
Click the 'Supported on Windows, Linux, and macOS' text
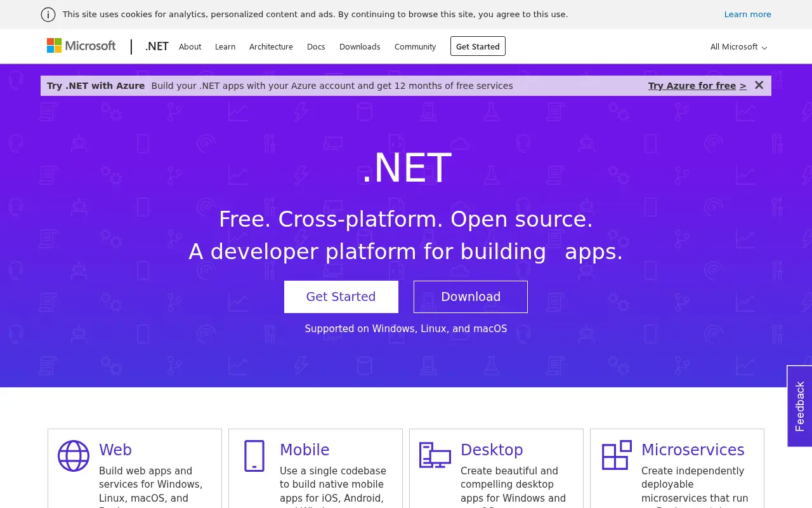[406, 329]
